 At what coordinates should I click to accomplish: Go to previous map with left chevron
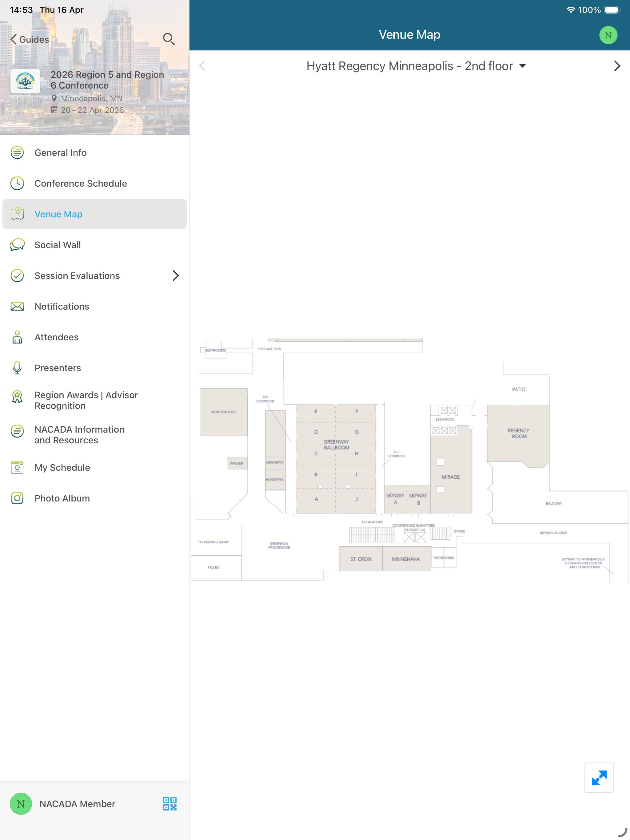[202, 66]
